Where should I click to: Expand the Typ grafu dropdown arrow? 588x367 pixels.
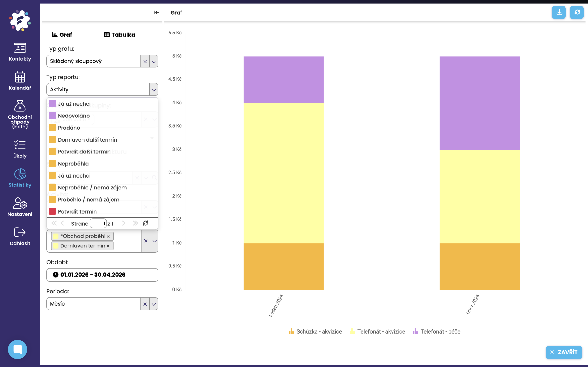tap(154, 61)
